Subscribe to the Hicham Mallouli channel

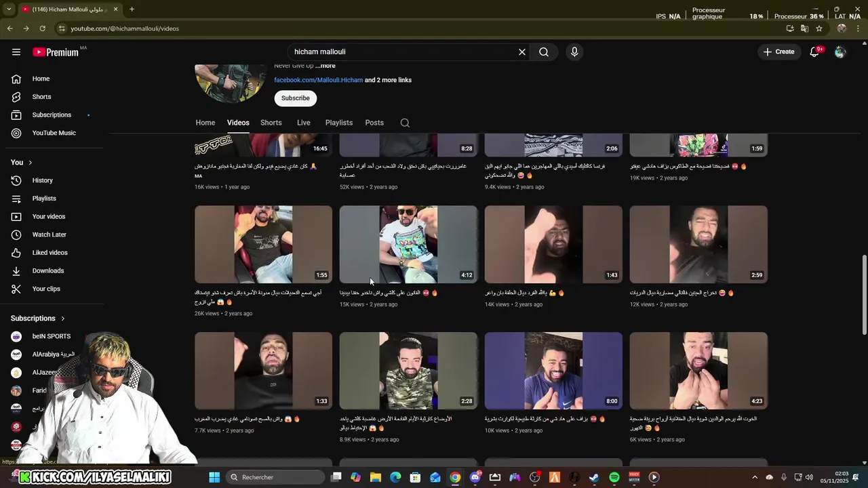[296, 98]
